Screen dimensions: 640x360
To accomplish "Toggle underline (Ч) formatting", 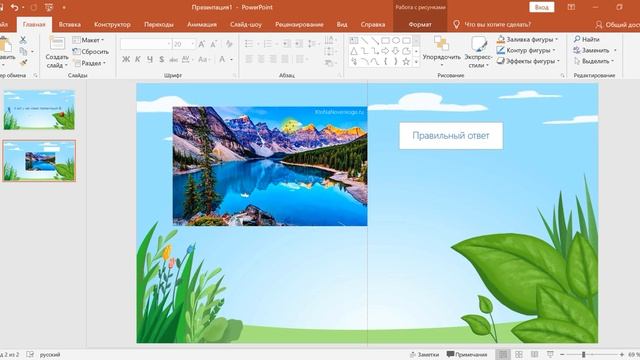I will pyautogui.click(x=150, y=59).
